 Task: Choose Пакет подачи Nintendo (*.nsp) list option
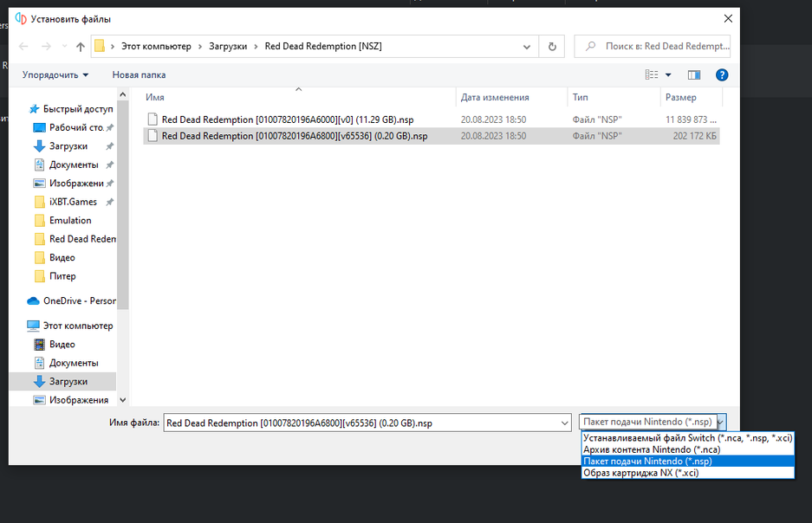688,461
